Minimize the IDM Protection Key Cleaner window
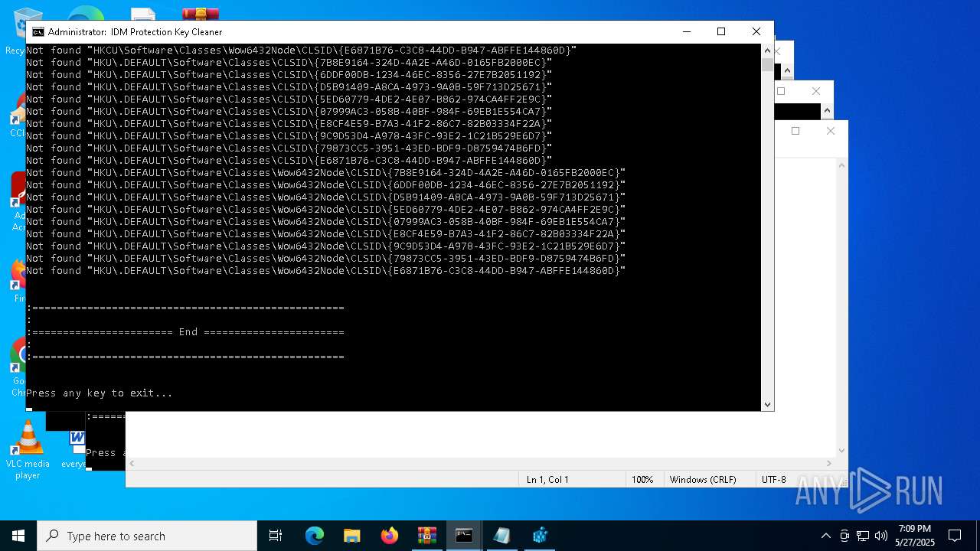Viewport: 980px width, 551px height. [686, 31]
